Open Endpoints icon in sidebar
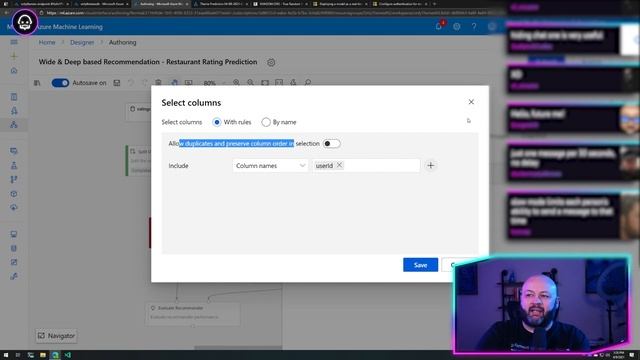 click(x=14, y=207)
